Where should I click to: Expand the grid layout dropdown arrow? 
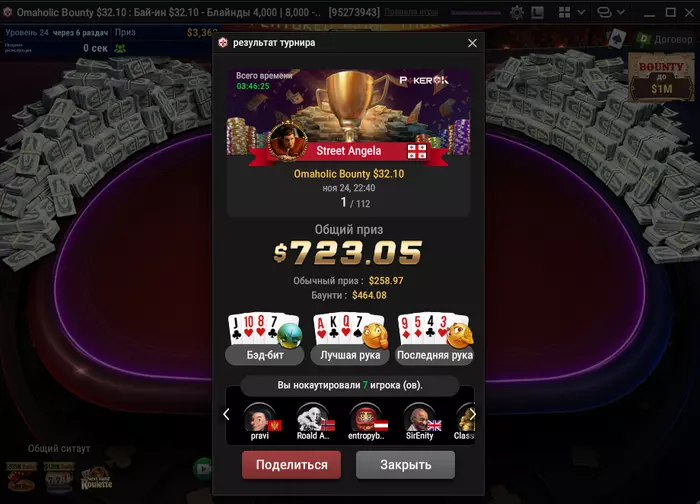[x=581, y=12]
